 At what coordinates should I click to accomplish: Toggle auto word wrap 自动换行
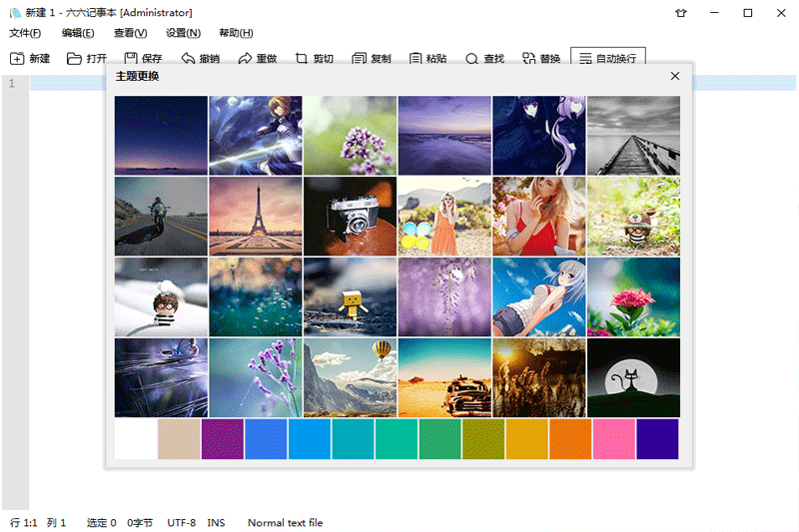(608, 58)
